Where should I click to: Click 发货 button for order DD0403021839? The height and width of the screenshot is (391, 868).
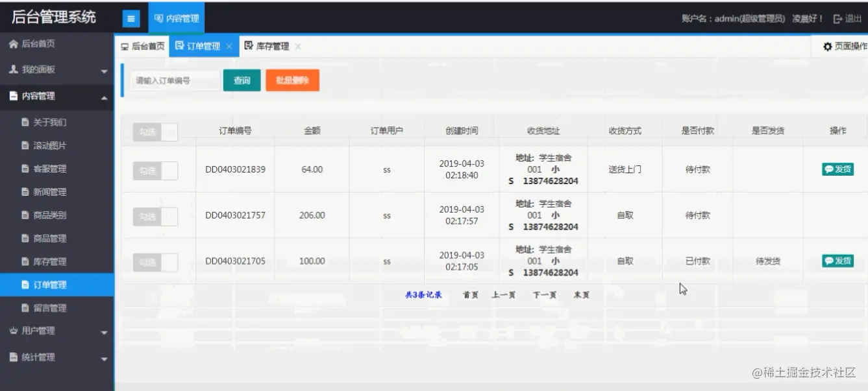coord(837,169)
